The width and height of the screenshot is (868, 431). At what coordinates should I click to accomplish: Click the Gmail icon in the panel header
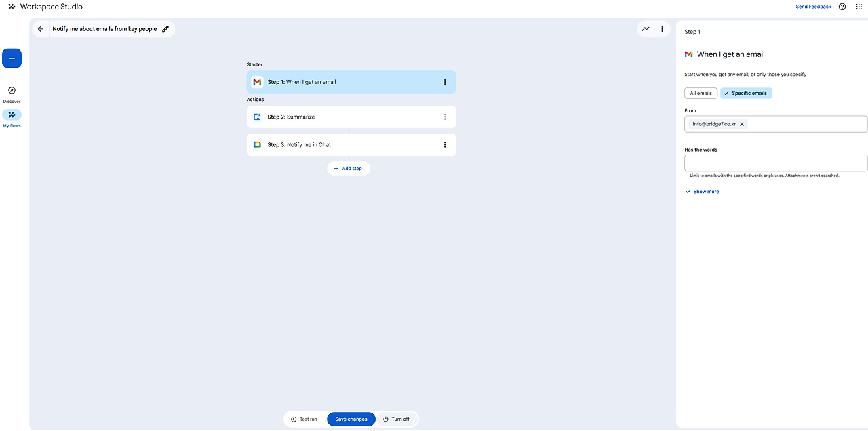click(x=689, y=54)
